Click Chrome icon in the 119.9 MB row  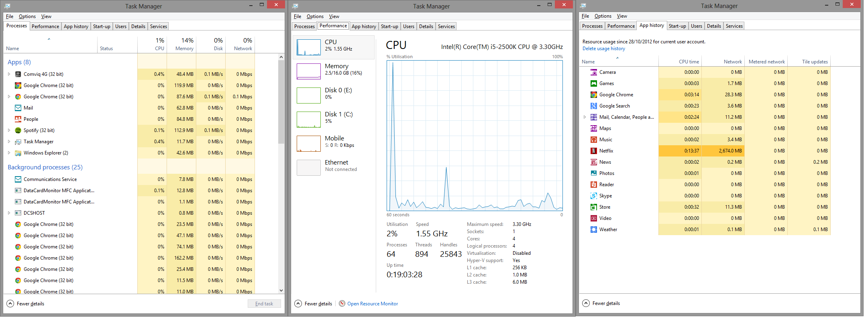18,85
